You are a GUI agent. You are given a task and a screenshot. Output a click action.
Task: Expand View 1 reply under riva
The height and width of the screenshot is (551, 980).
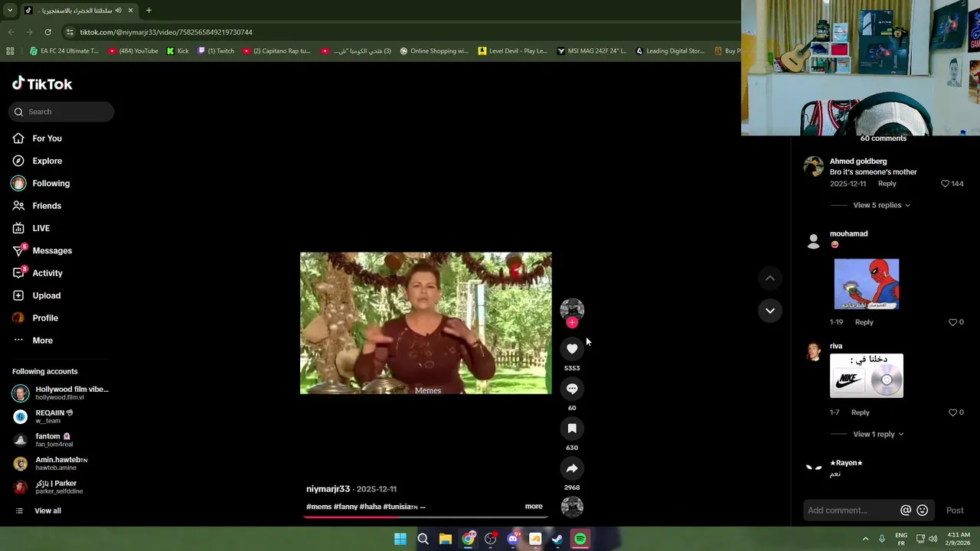[878, 434]
